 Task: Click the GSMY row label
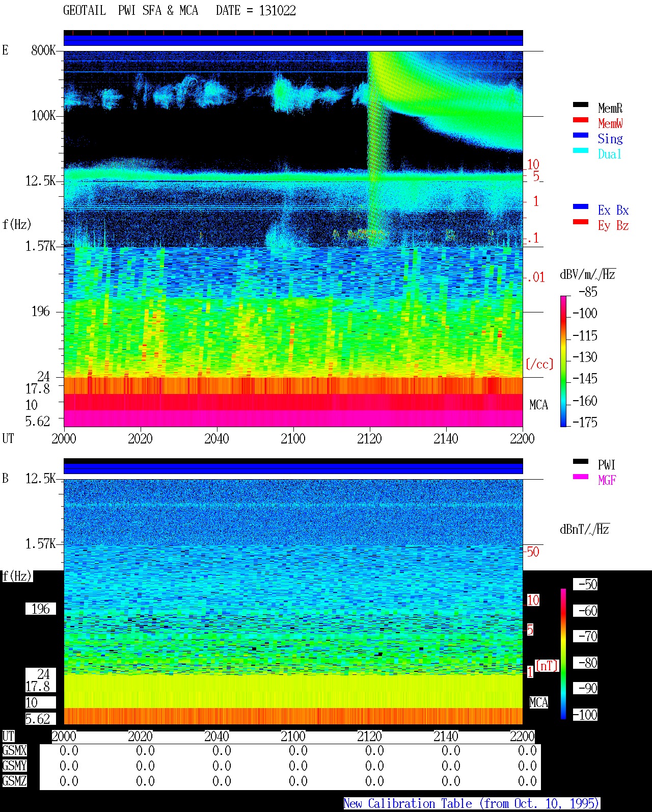[x=14, y=766]
